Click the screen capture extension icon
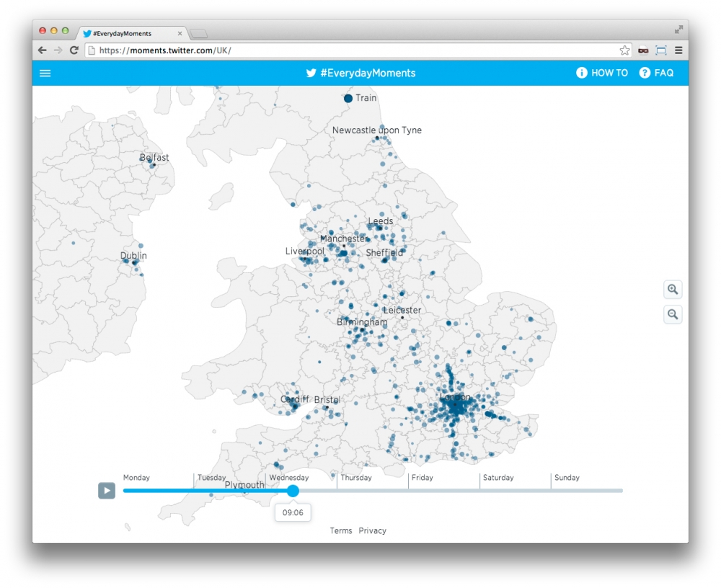The height and width of the screenshot is (588, 721). (660, 50)
